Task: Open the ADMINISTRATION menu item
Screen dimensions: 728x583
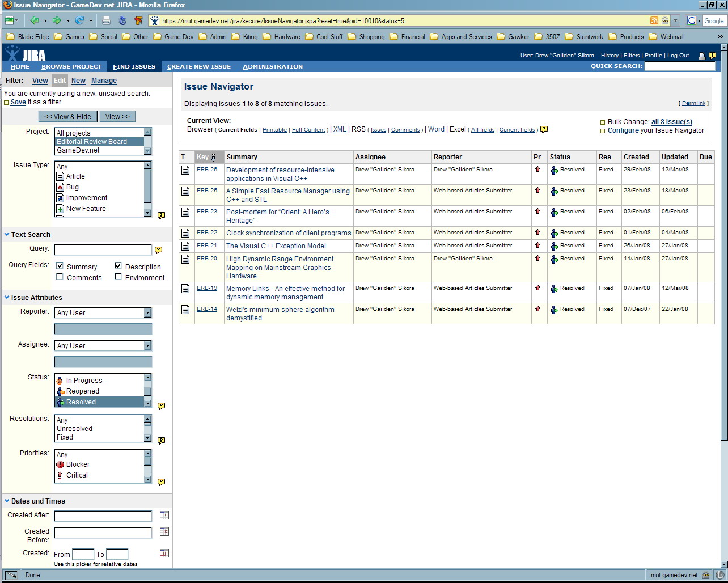Action: click(x=273, y=66)
